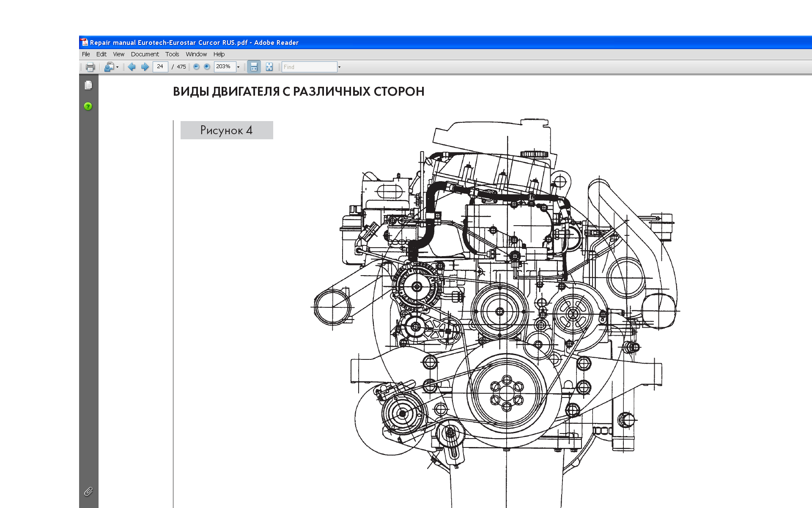The height and width of the screenshot is (508, 812).
Task: Zoom out with minus button
Action: point(196,67)
